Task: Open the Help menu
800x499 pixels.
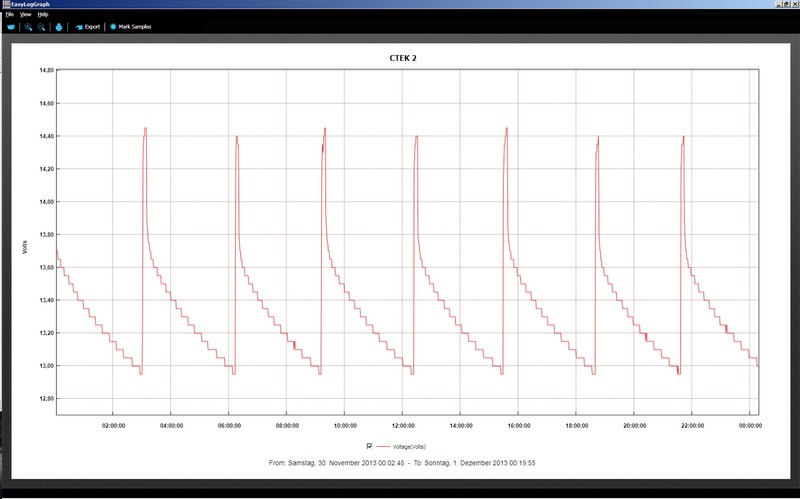Action: 42,15
